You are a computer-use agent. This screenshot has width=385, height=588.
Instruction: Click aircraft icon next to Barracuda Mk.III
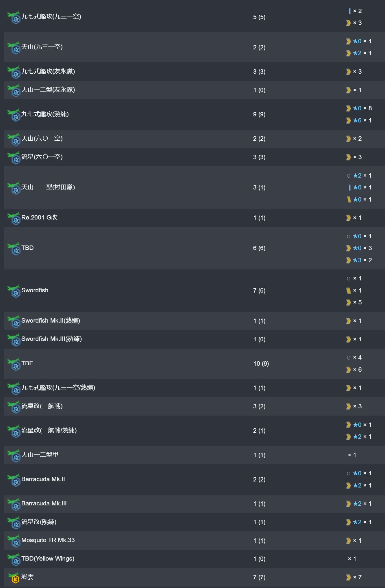tap(14, 504)
